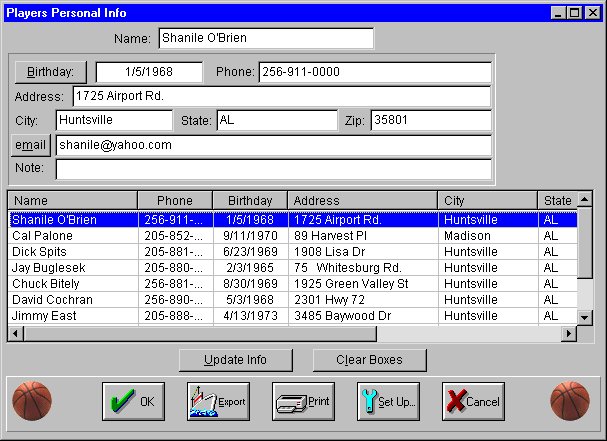Click the green checkmark OK button
The height and width of the screenshot is (441, 607).
[x=133, y=401]
